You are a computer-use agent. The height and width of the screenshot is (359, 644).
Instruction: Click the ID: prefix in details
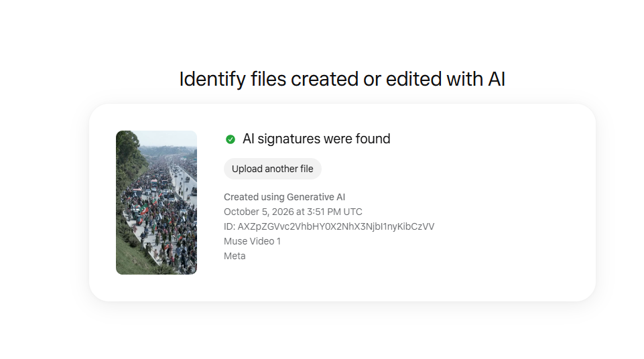pos(230,226)
